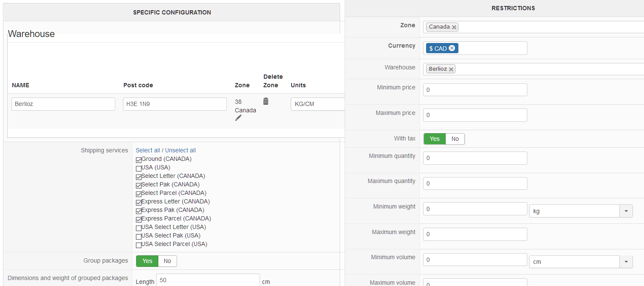Image resolution: width=644 pixels, height=286 pixels.
Task: Click the pencil icon to edit Canada zone
Action: point(238,118)
